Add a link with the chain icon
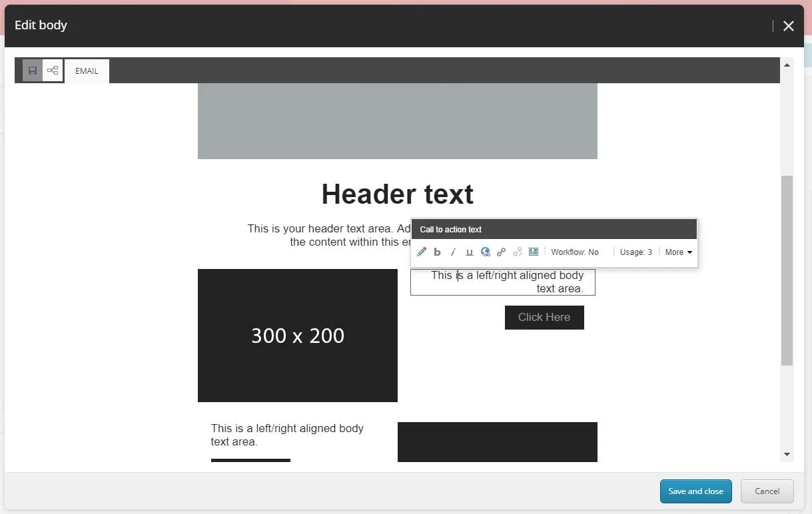 click(x=501, y=252)
